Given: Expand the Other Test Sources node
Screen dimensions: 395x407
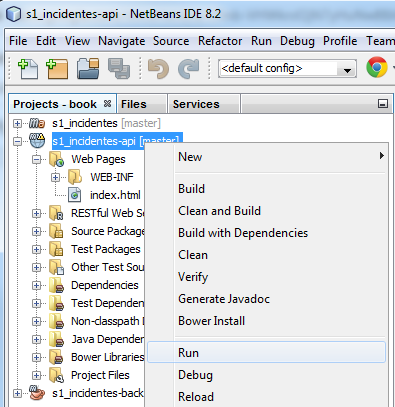Looking at the screenshot, I should point(36,268).
